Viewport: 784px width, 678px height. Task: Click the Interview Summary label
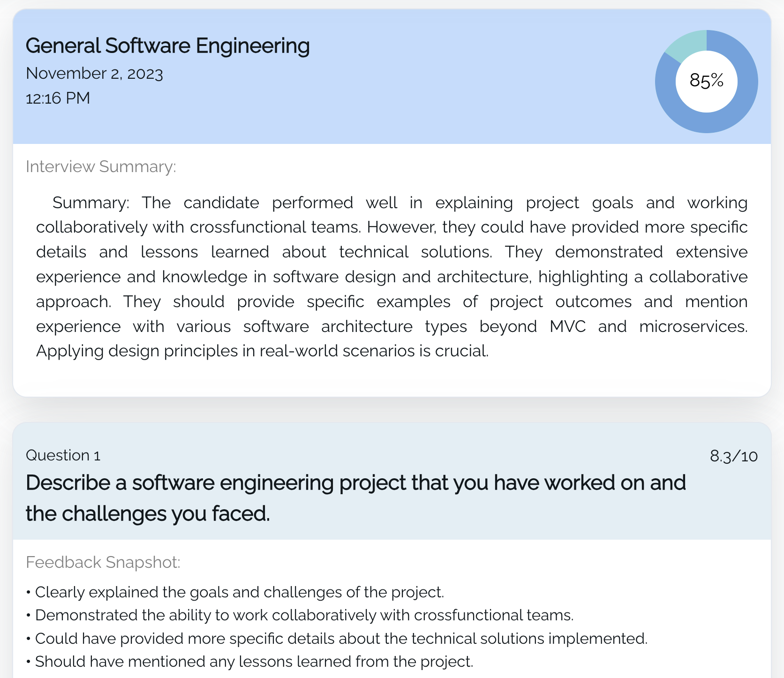101,166
